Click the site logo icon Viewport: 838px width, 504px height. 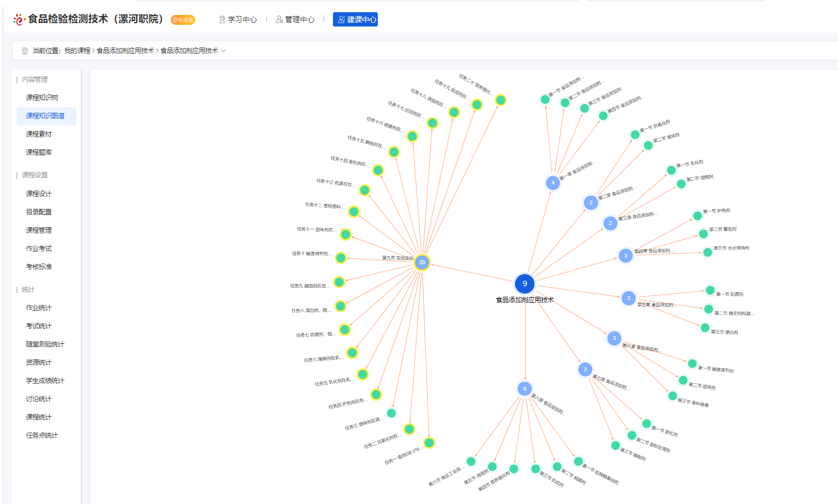coord(19,19)
